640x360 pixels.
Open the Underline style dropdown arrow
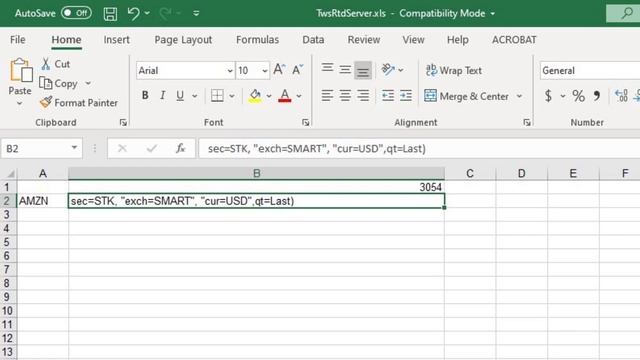pos(195,96)
